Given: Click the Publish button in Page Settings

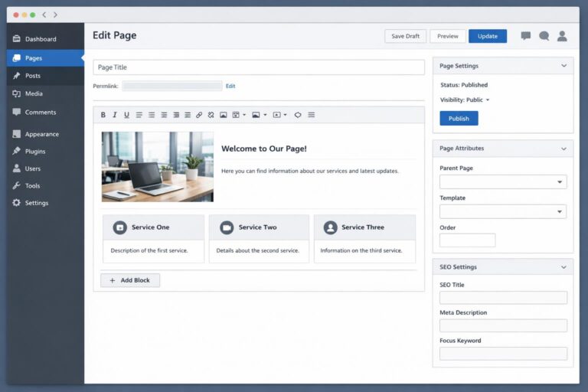Looking at the screenshot, I should pyautogui.click(x=459, y=119).
